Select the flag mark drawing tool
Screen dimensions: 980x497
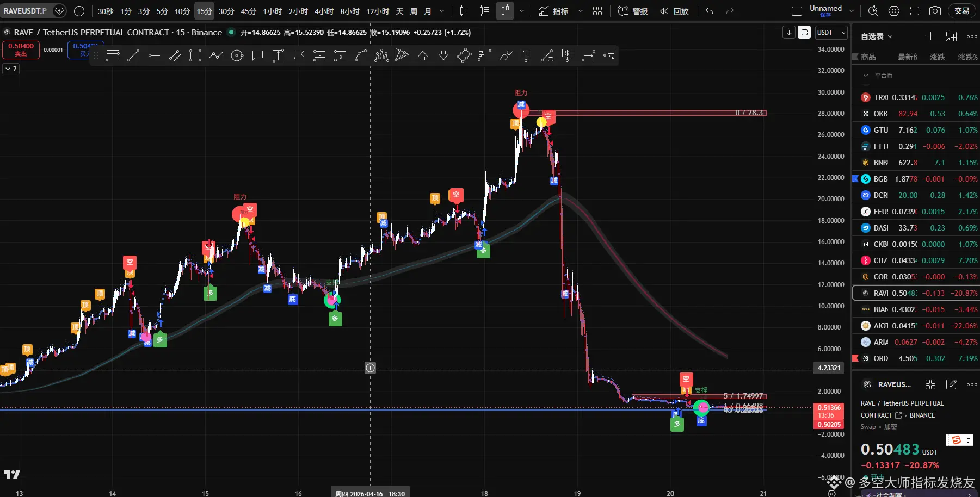tap(299, 55)
